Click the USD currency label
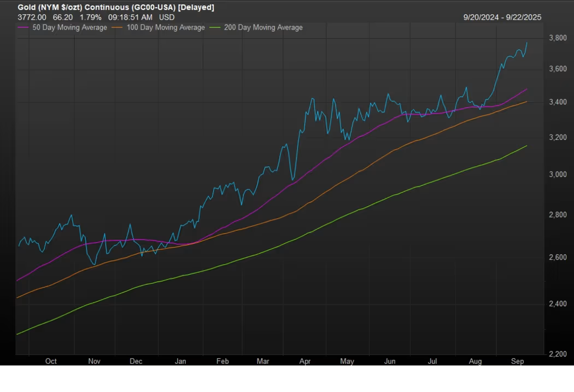 pyautogui.click(x=166, y=17)
